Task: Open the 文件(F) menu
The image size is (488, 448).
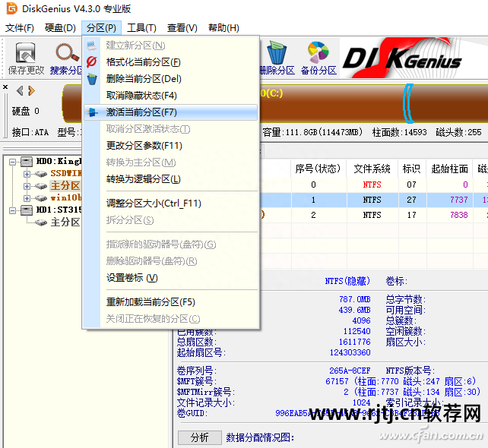Action: click(x=20, y=28)
